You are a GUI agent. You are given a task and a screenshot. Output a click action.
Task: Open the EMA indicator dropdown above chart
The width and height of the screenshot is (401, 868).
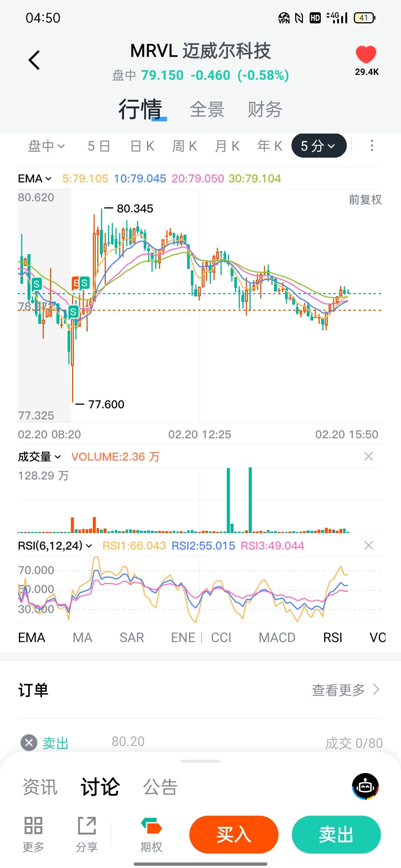coord(35,178)
